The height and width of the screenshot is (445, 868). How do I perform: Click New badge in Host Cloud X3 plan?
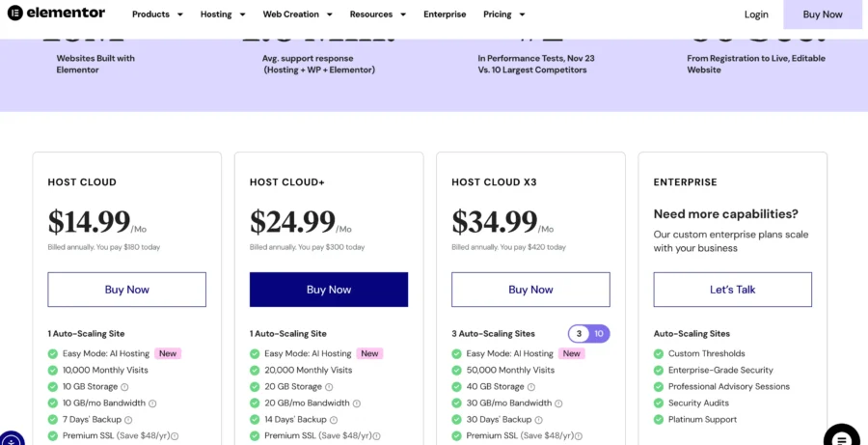[x=572, y=353]
